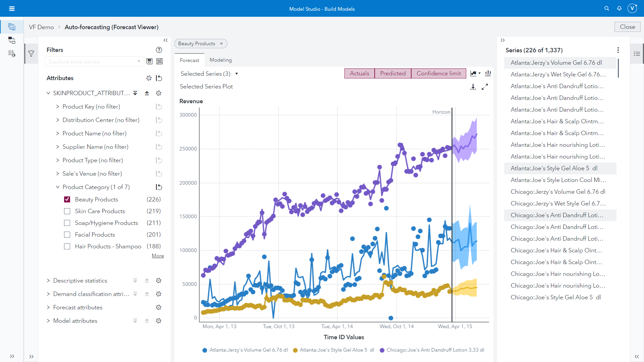Click the search magnifier in top bar
Viewport: 644px width, 362px height.
pos(606,8)
